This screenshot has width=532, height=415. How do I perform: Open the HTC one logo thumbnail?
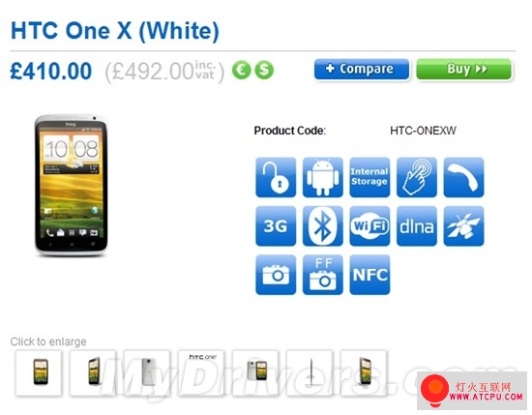coord(201,372)
